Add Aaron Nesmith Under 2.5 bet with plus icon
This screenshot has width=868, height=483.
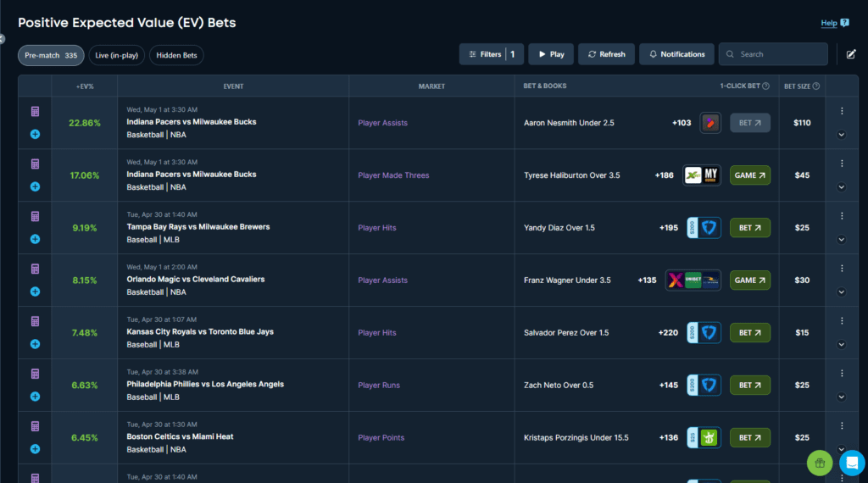click(35, 135)
